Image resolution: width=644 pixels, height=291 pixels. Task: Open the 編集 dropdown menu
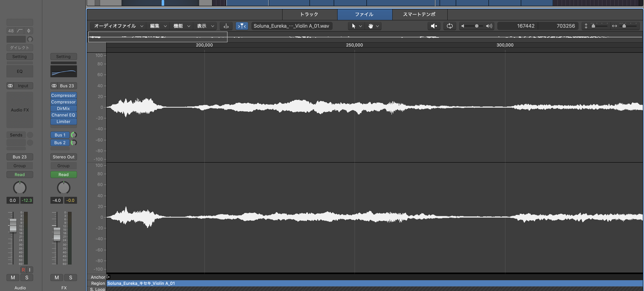coord(158,26)
